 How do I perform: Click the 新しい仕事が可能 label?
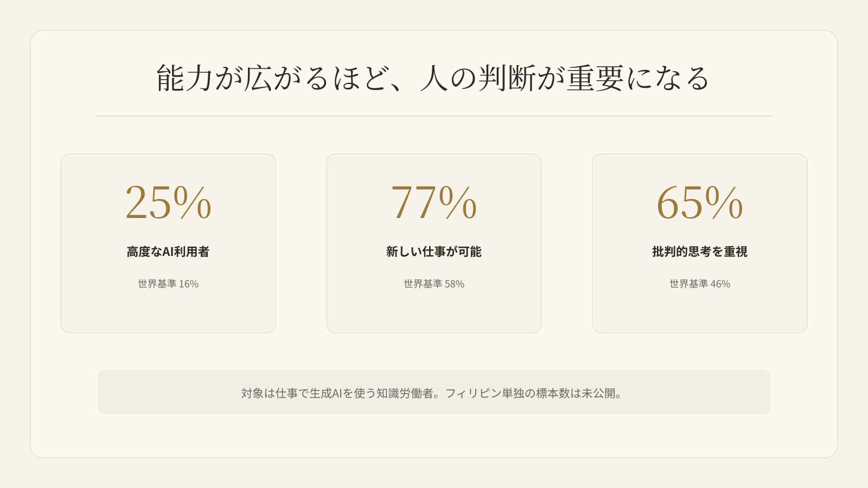click(x=434, y=252)
